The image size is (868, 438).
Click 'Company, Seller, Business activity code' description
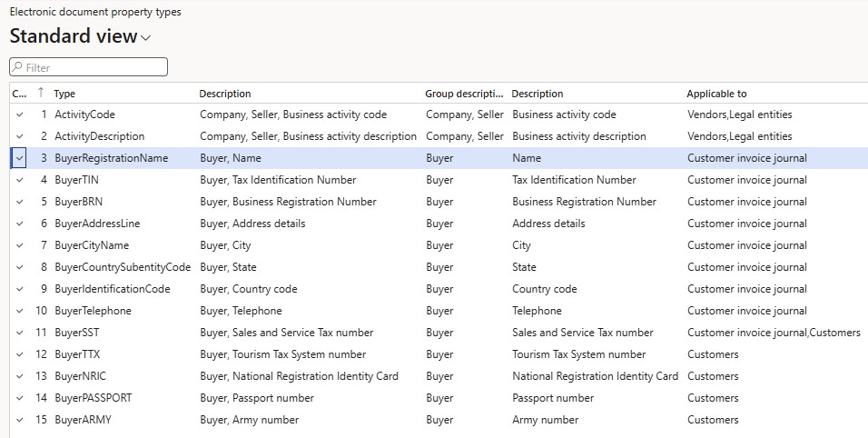[293, 114]
